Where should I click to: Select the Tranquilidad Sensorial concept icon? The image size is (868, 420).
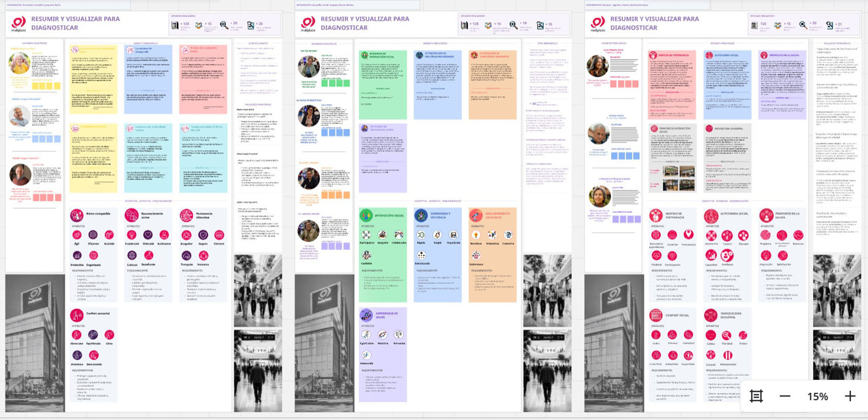[x=711, y=315]
